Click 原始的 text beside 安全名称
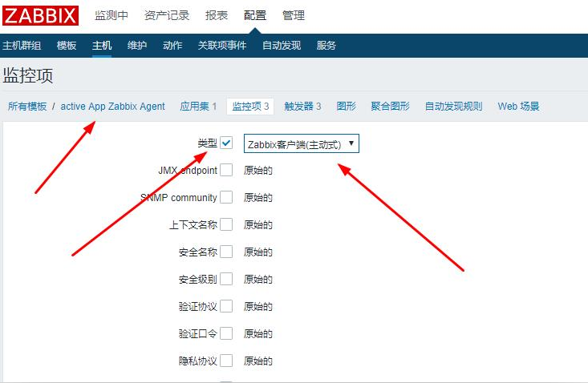This screenshot has width=588, height=383. tap(258, 252)
